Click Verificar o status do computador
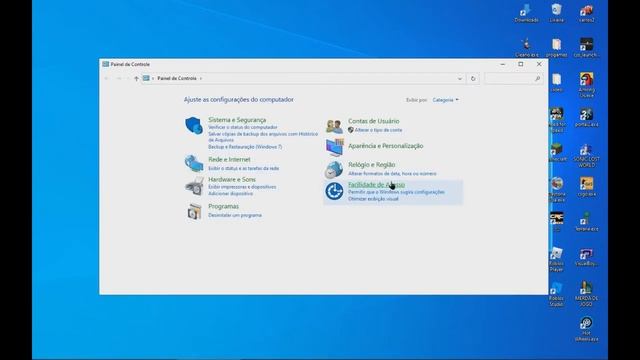The image size is (640, 360). coord(242,127)
